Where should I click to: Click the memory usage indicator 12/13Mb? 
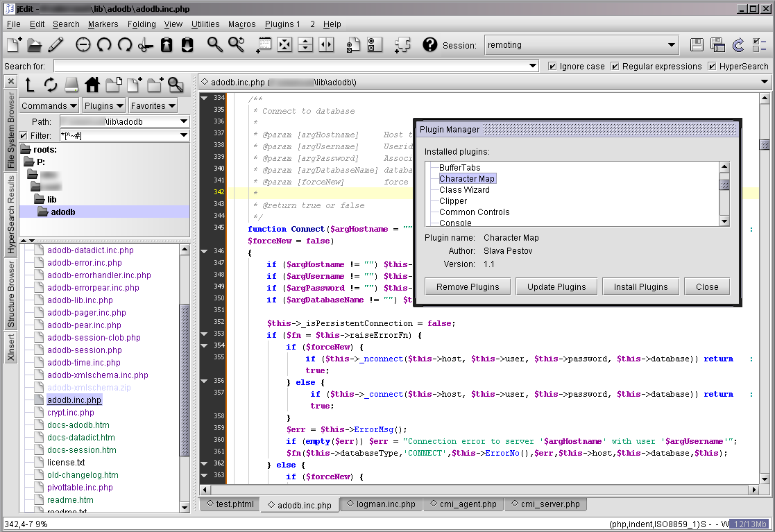click(750, 524)
